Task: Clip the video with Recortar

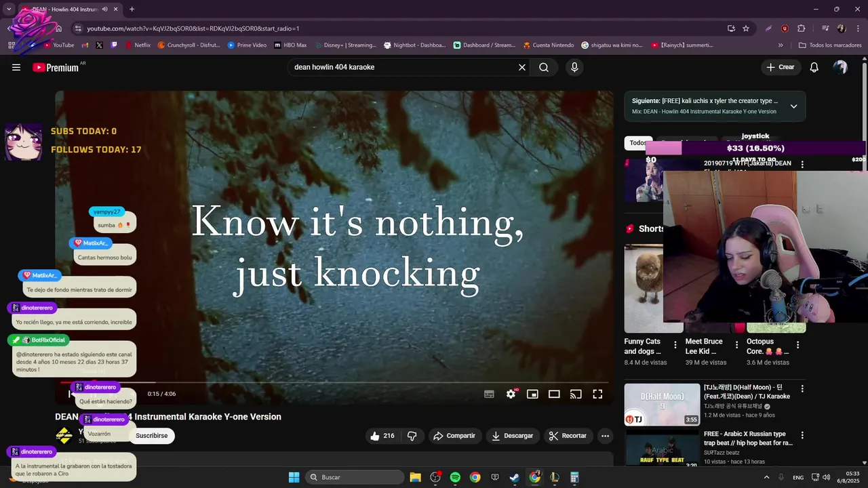Action: 568,436
